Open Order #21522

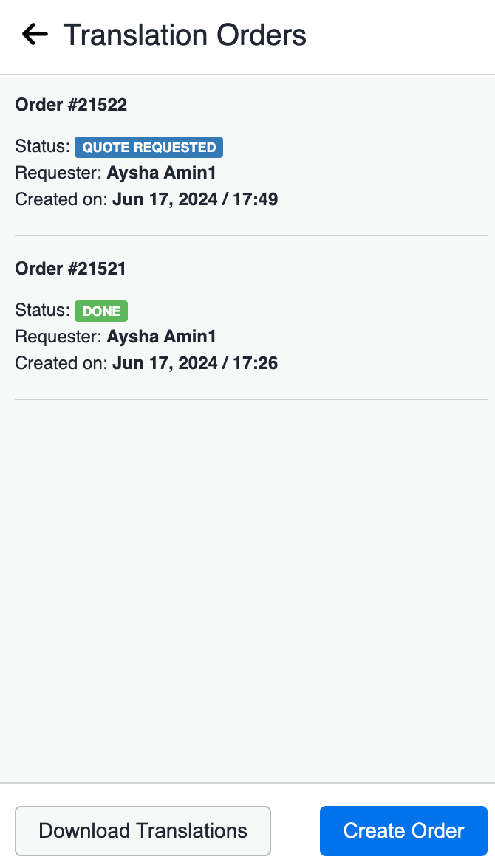[71, 105]
